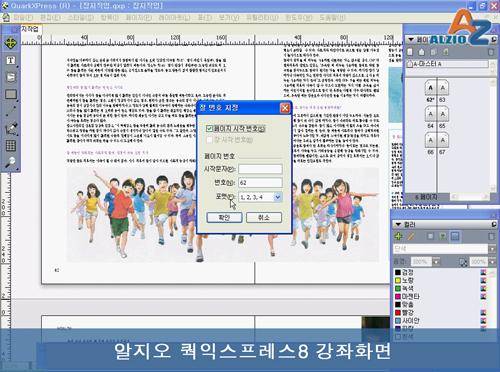Select page 64 thumbnail in Pages panel
The height and width of the screenshot is (372, 500).
(x=431, y=114)
